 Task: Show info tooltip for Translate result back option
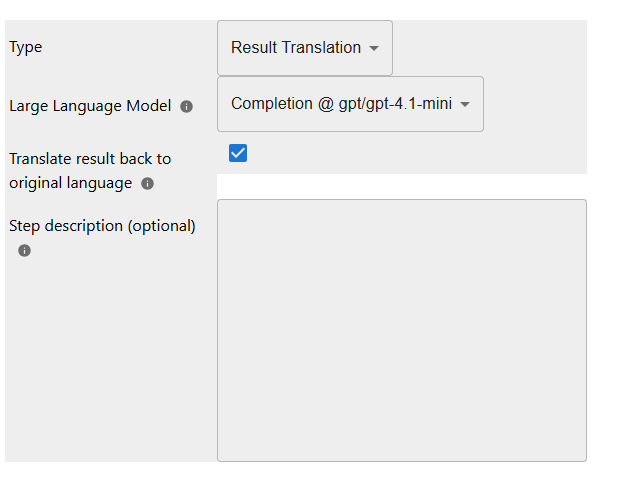click(x=148, y=184)
